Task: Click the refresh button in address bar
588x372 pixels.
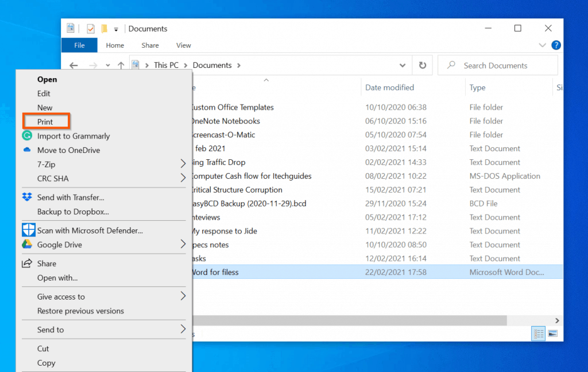Action: (x=422, y=65)
